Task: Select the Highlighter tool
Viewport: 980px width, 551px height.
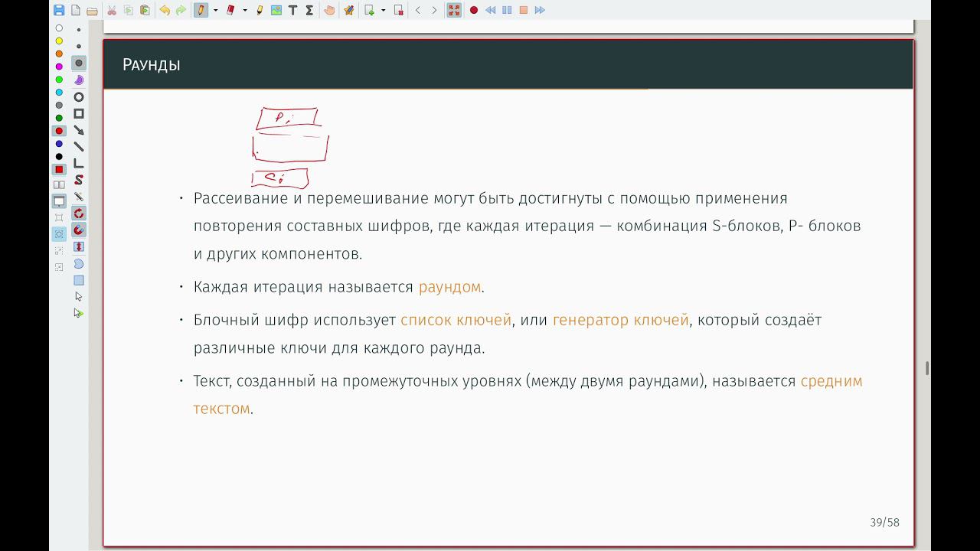Action: pyautogui.click(x=260, y=11)
